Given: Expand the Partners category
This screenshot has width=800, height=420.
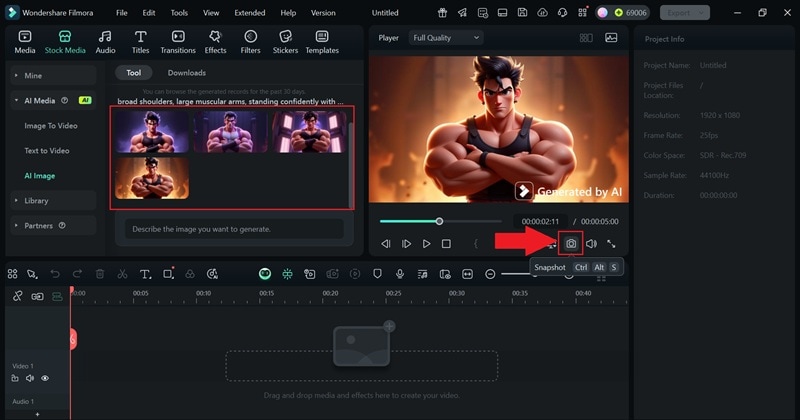Looking at the screenshot, I should 53,226.
